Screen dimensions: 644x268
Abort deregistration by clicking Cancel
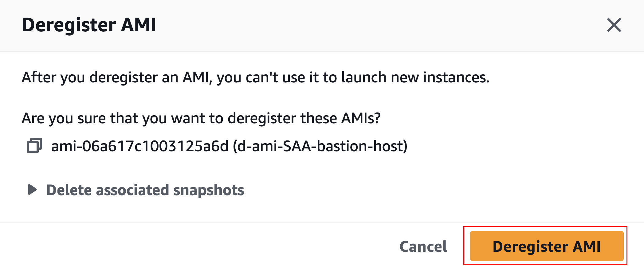(423, 246)
